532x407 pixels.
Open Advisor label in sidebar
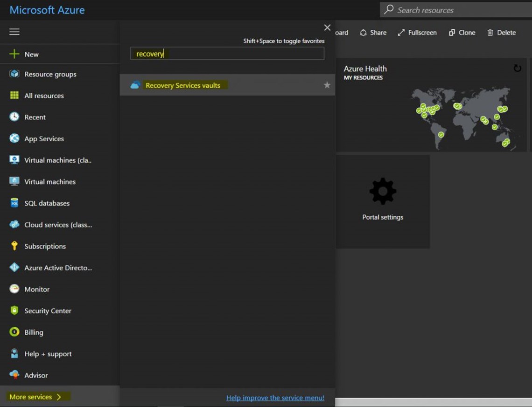(x=36, y=375)
